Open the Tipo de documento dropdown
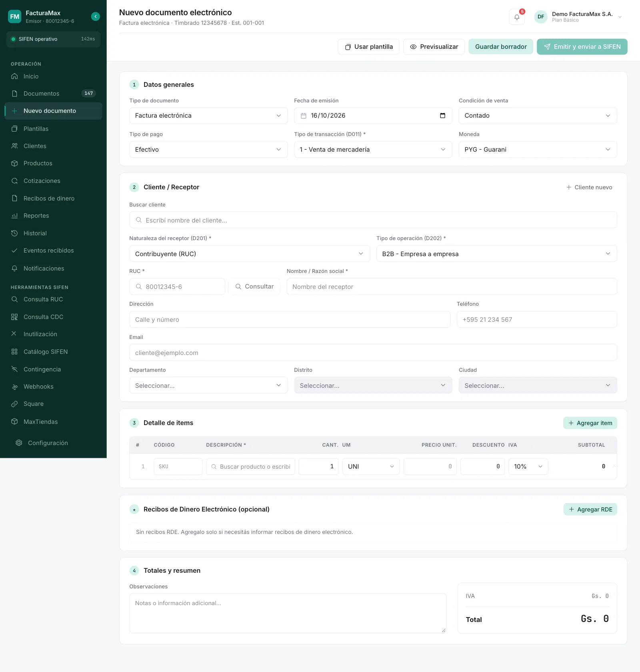Image resolution: width=640 pixels, height=672 pixels. (208, 116)
